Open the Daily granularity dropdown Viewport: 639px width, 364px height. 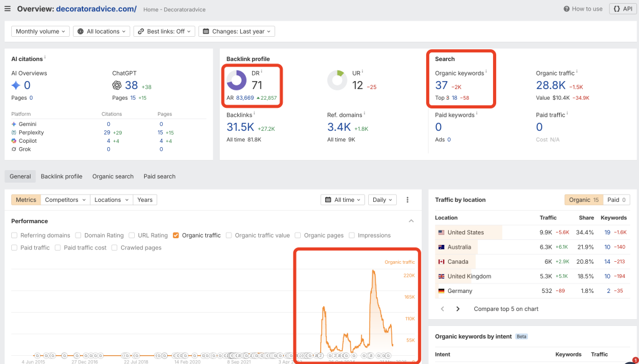(x=383, y=200)
